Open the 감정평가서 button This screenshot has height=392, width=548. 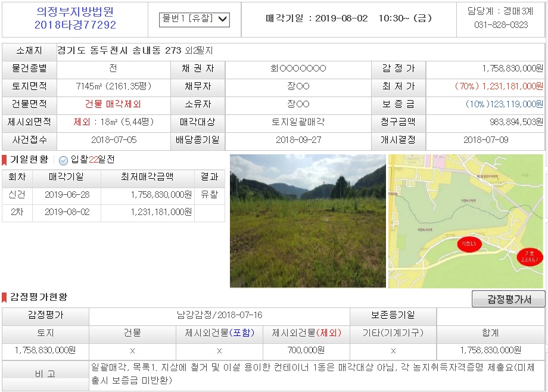point(509,299)
